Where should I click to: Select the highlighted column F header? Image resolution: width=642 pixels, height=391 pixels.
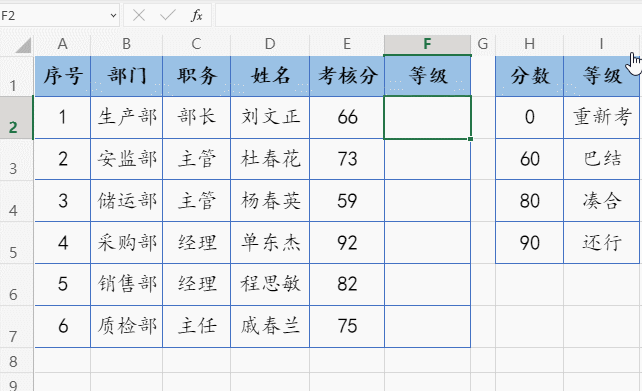[427, 44]
